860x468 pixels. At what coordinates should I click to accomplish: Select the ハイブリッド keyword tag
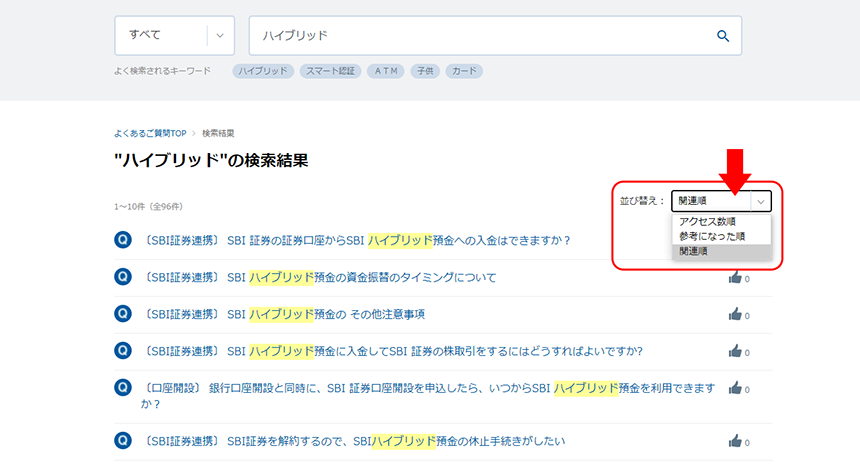coord(263,71)
